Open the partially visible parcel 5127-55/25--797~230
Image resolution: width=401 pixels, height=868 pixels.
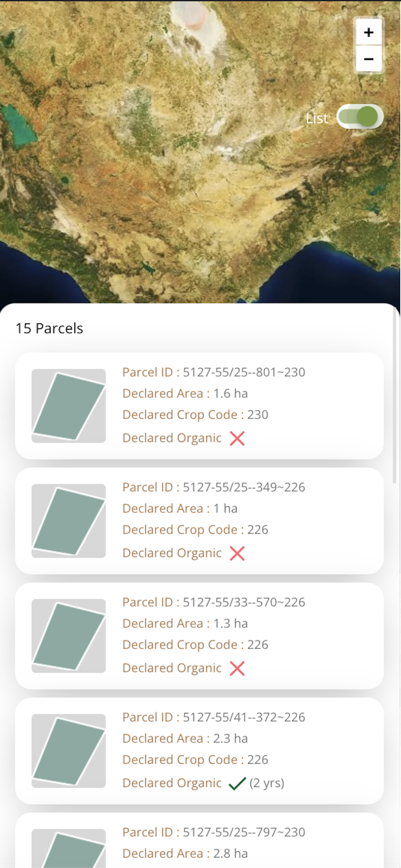(200, 840)
